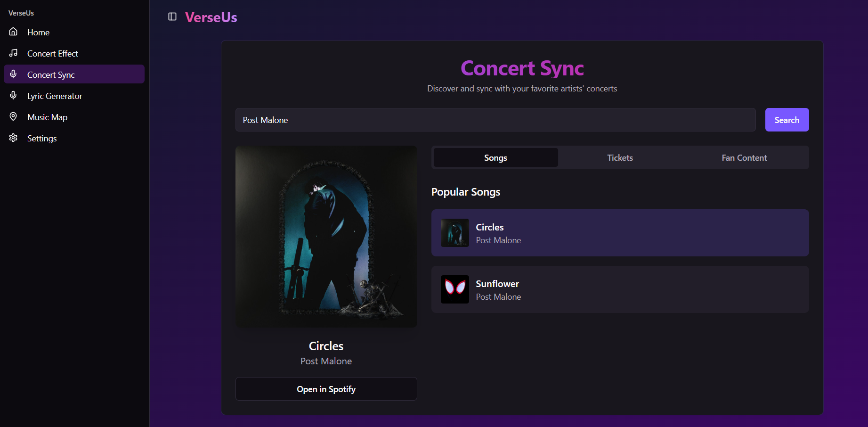The height and width of the screenshot is (427, 868).
Task: Click the Home house icon
Action: coord(13,32)
